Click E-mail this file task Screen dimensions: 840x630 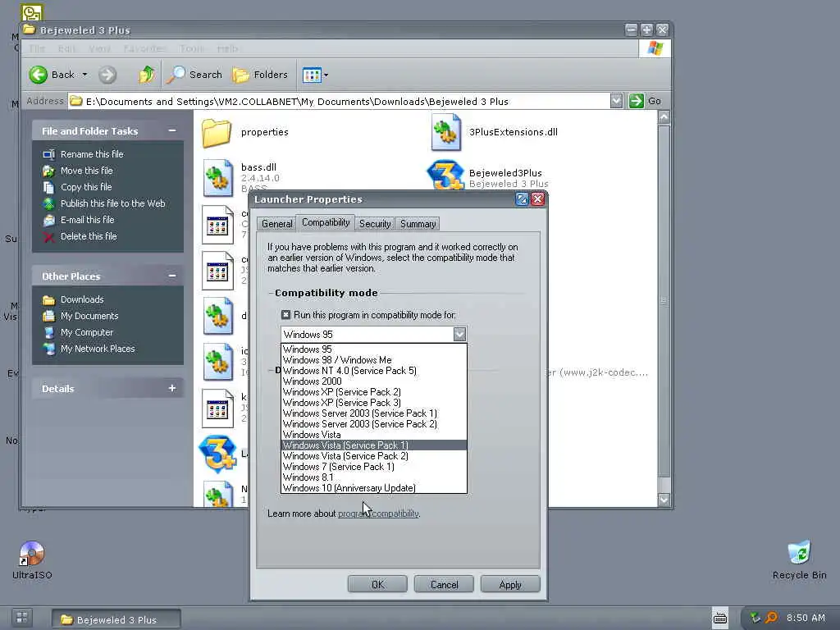[87, 220]
